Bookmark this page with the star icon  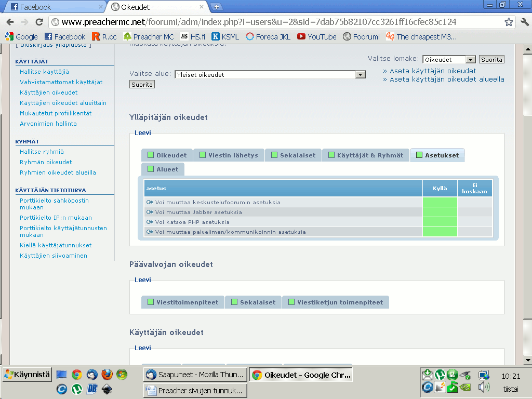tap(509, 22)
